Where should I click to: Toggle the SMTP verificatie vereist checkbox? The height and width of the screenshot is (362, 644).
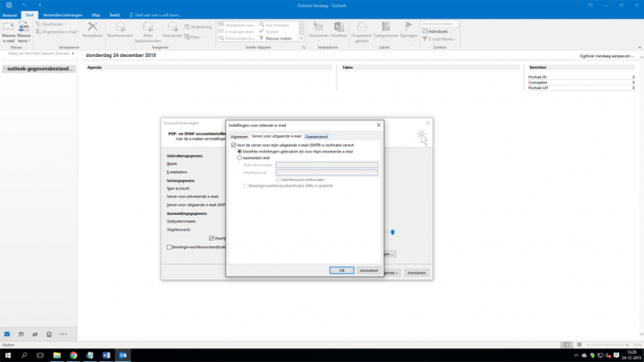234,145
